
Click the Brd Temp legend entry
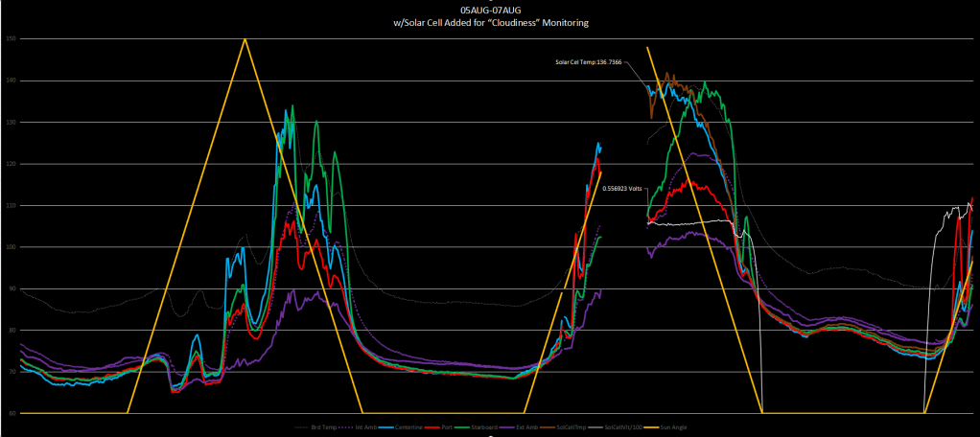coord(321,427)
